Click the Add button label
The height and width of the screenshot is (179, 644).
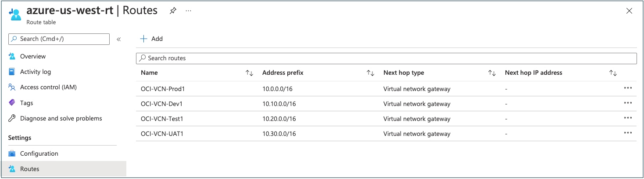[x=157, y=39]
